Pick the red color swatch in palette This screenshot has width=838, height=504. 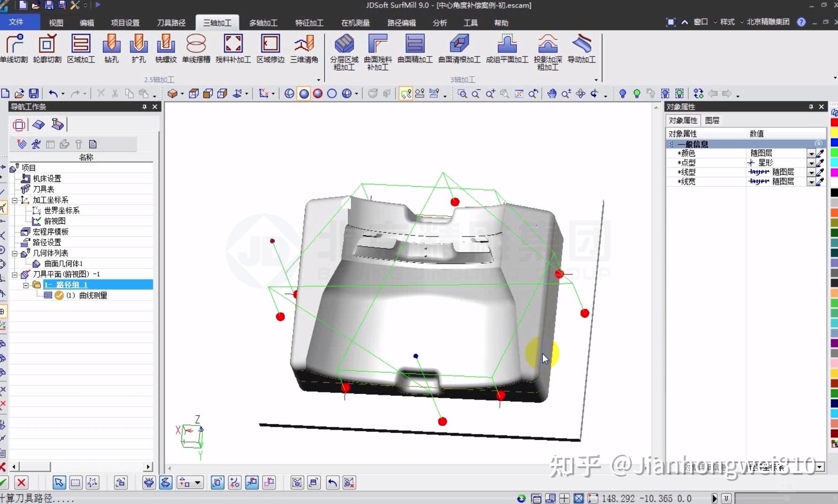point(834,122)
